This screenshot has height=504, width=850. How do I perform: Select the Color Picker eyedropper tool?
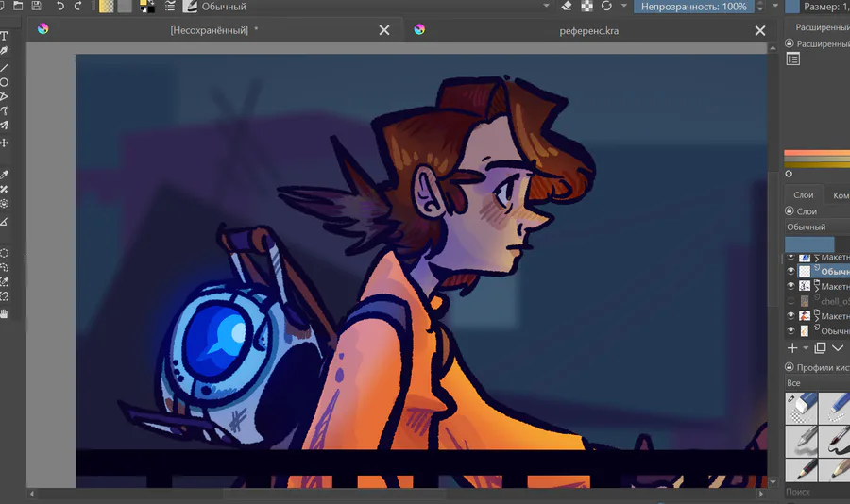point(4,175)
